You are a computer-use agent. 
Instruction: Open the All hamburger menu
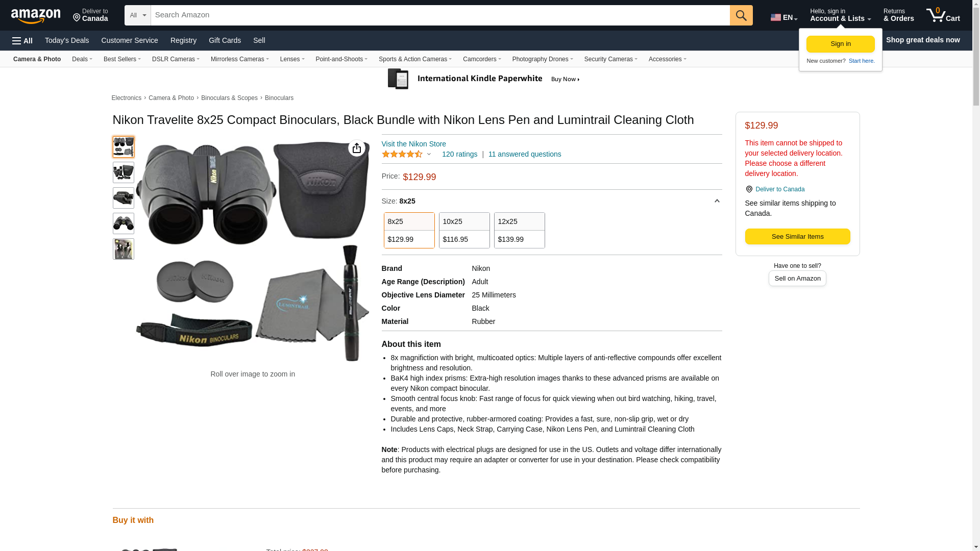22,41
